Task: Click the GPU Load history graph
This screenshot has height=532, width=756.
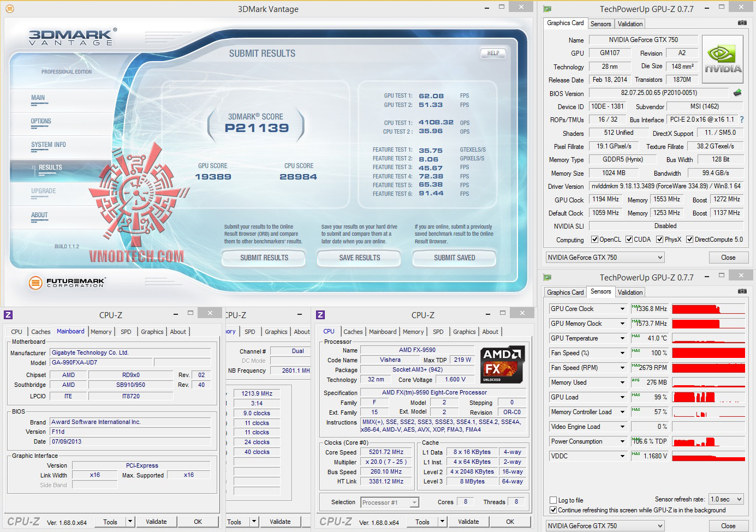Action: click(709, 397)
